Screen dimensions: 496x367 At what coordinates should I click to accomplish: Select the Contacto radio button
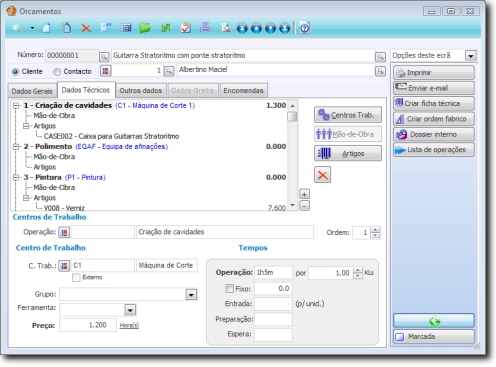tap(57, 72)
